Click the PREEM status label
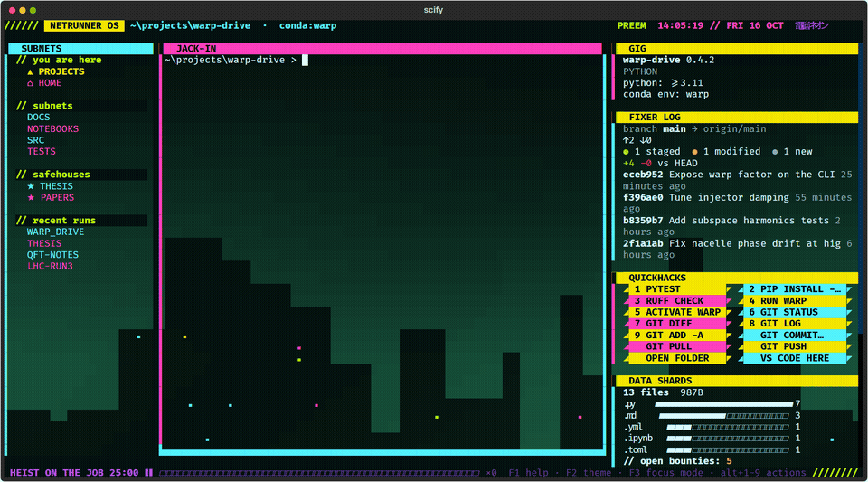The image size is (868, 482). [632, 26]
